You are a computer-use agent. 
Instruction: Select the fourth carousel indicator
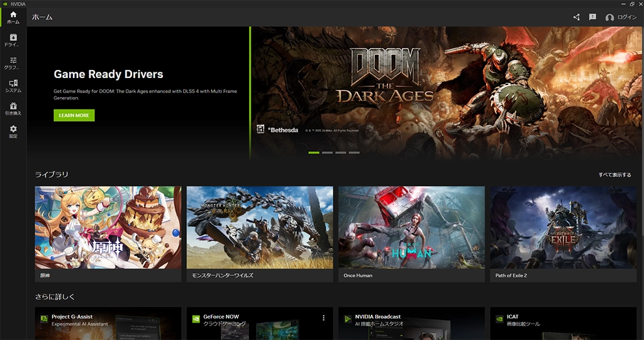click(x=354, y=152)
